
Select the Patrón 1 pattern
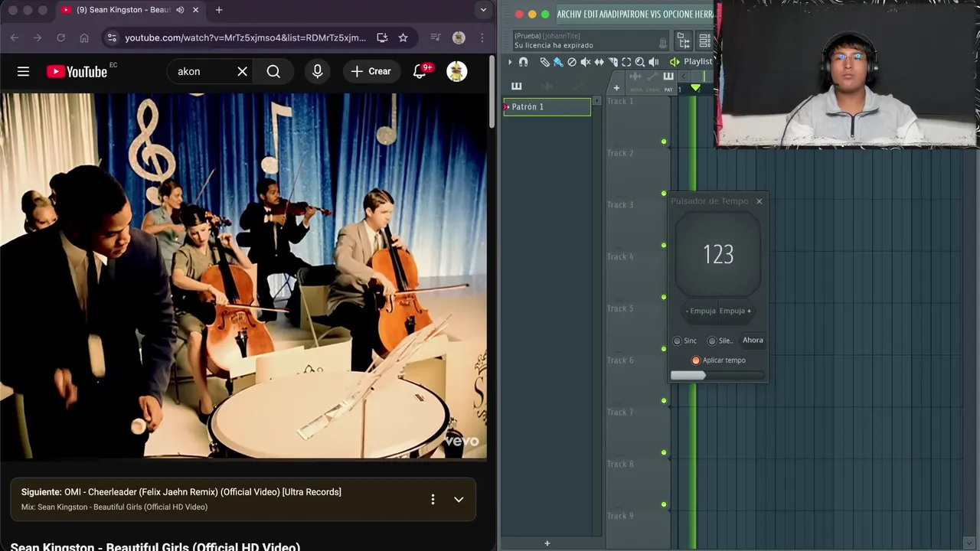click(547, 107)
